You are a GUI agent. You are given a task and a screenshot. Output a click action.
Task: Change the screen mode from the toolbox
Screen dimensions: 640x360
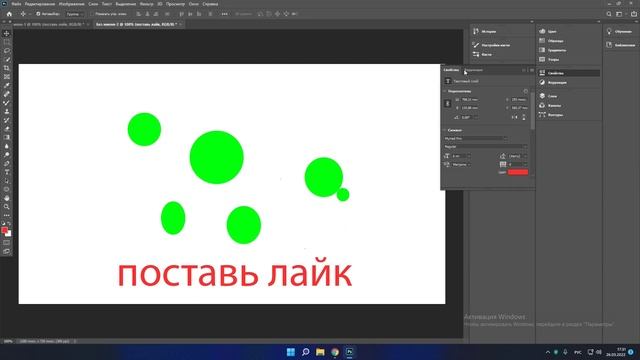7,251
